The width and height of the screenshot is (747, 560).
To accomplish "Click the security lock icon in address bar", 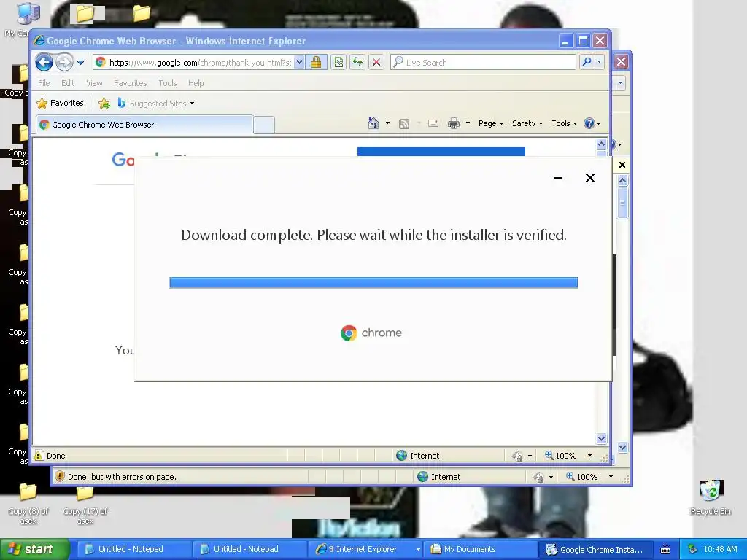I will coord(316,63).
